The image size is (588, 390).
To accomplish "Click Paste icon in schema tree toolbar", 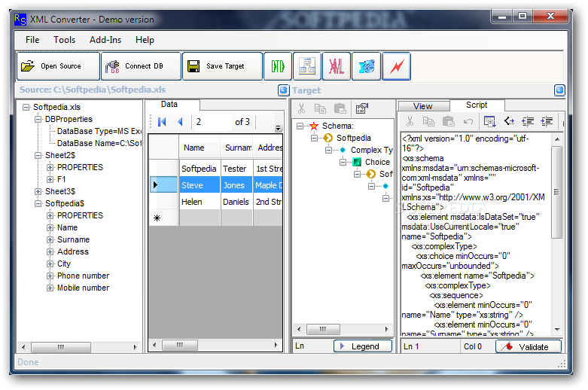I will (340, 108).
